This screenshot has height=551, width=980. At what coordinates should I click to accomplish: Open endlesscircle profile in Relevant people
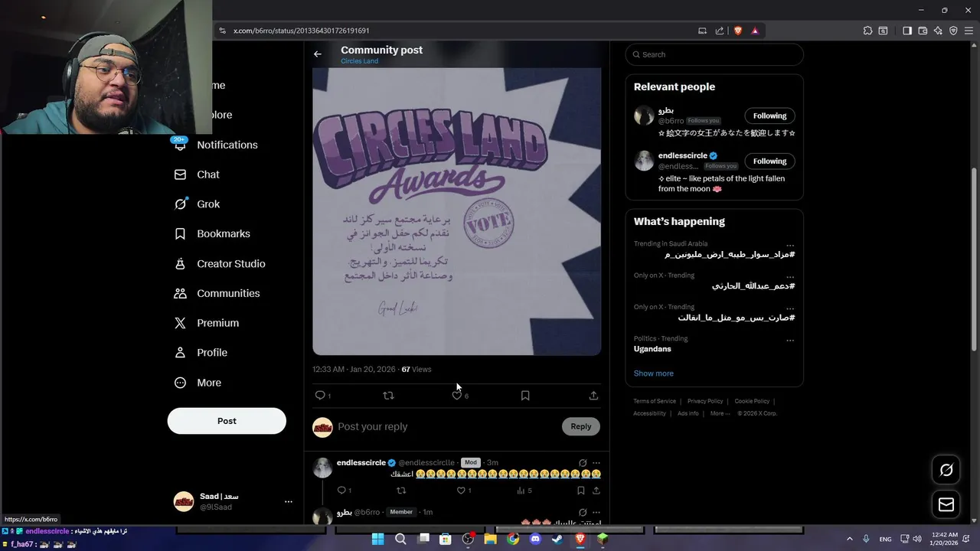point(683,155)
